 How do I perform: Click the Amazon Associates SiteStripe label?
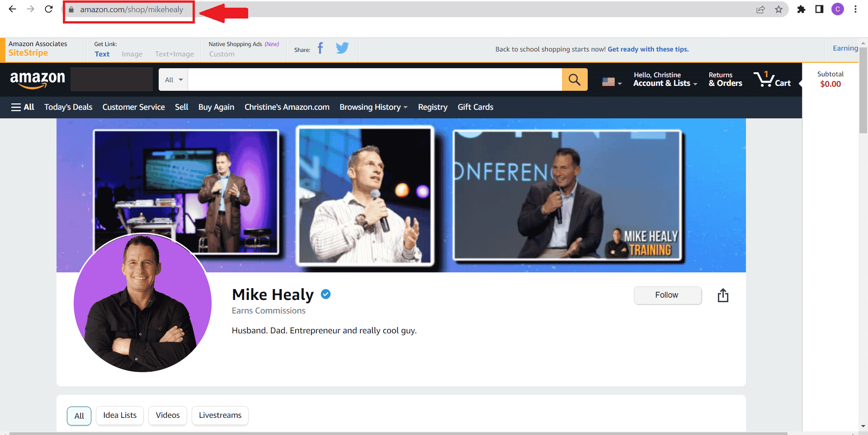click(x=38, y=48)
